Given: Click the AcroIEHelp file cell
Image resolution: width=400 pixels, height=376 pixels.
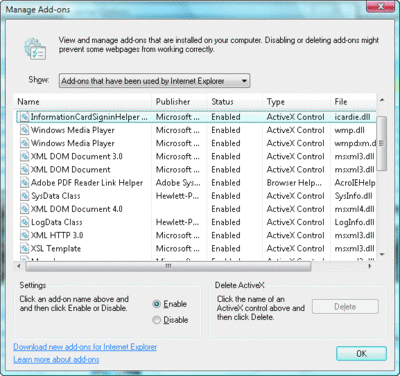Looking at the screenshot, I should pyautogui.click(x=355, y=183).
